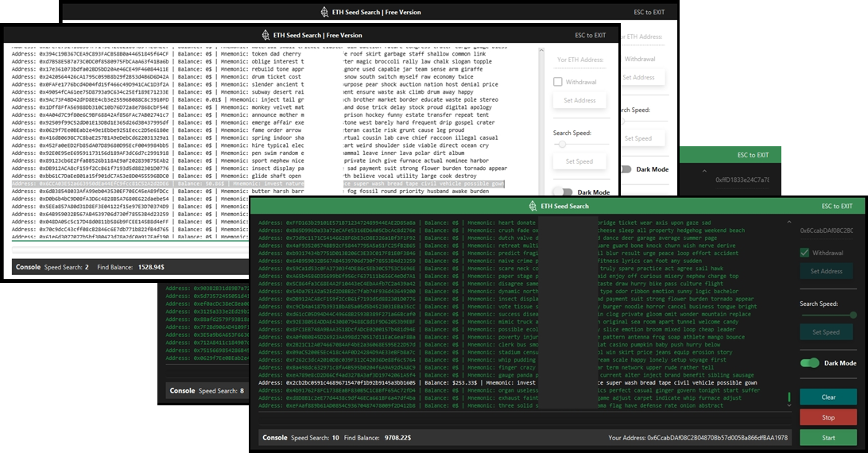The width and height of the screenshot is (868, 453).
Task: Click the ETH address field showing 0x6CcabDAf08C2BC
Action: coord(827,230)
